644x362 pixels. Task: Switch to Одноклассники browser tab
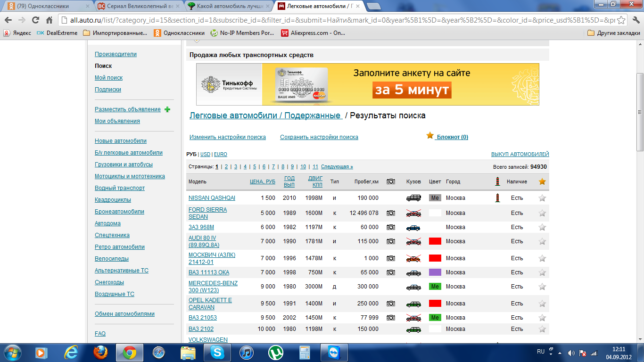[x=48, y=6]
